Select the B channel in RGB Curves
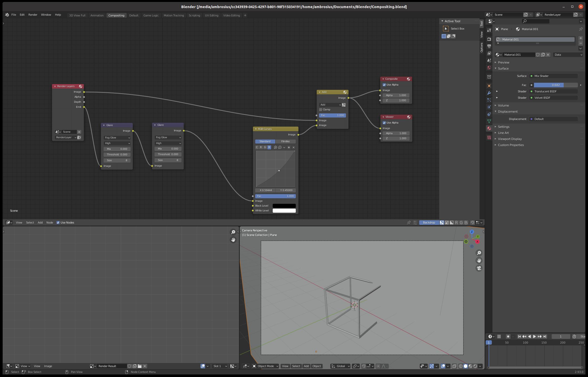588x377 pixels. pyautogui.click(x=269, y=147)
